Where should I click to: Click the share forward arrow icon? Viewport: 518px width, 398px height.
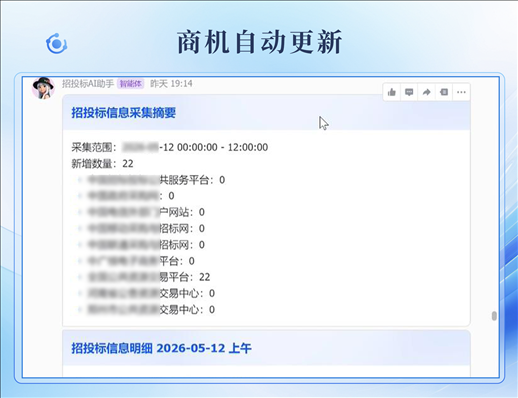point(426,92)
